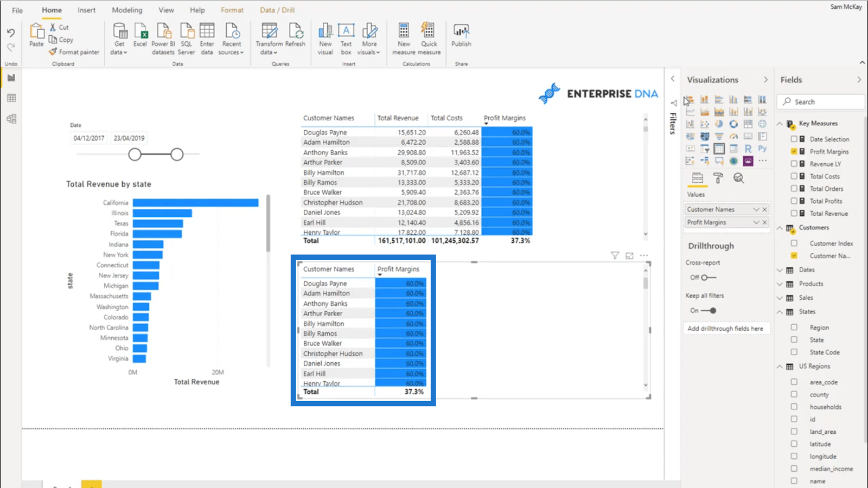The height and width of the screenshot is (488, 868).
Task: Open the visual's filter icon
Action: point(615,255)
